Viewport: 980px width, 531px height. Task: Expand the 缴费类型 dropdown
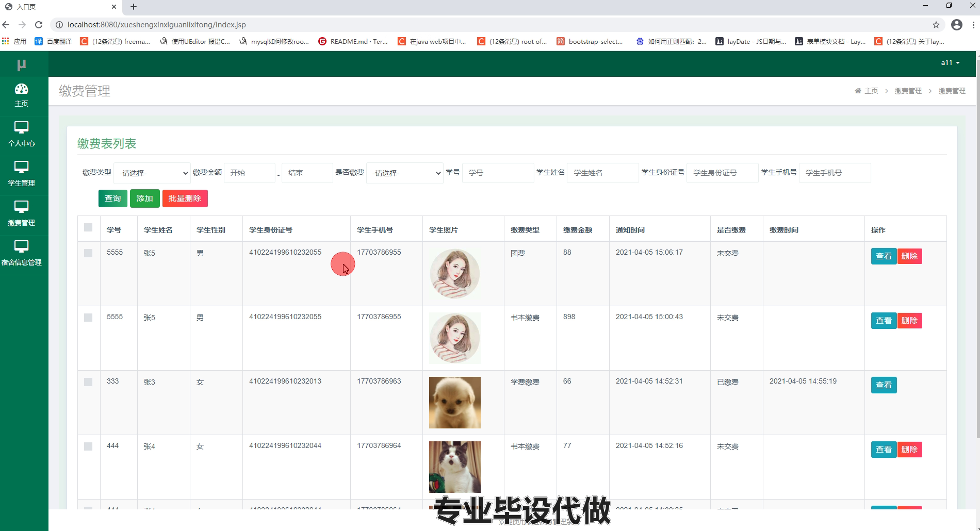pyautogui.click(x=152, y=173)
